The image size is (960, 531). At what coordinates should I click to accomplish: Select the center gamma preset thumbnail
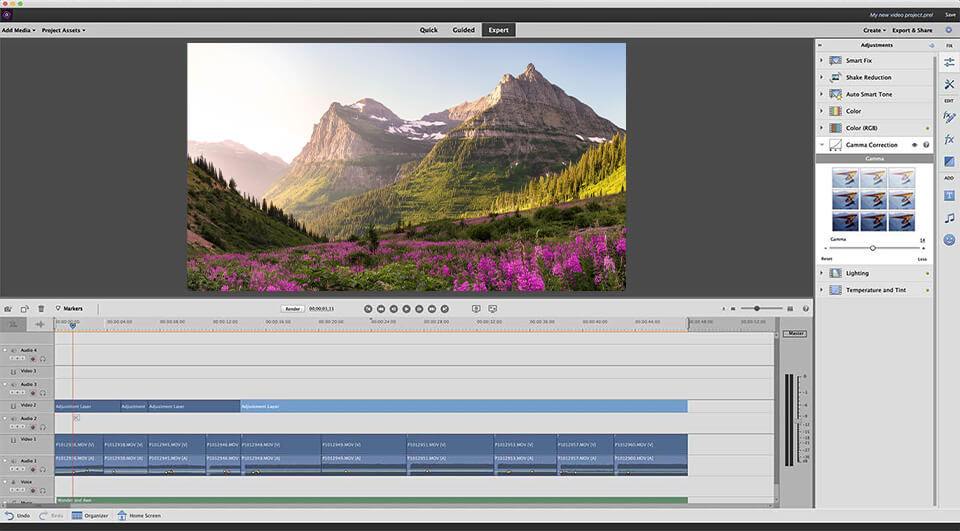873,198
